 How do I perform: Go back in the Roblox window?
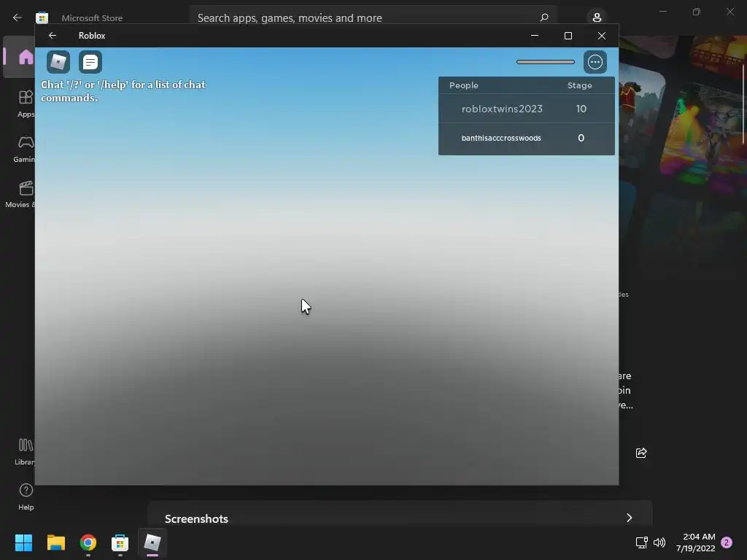53,36
